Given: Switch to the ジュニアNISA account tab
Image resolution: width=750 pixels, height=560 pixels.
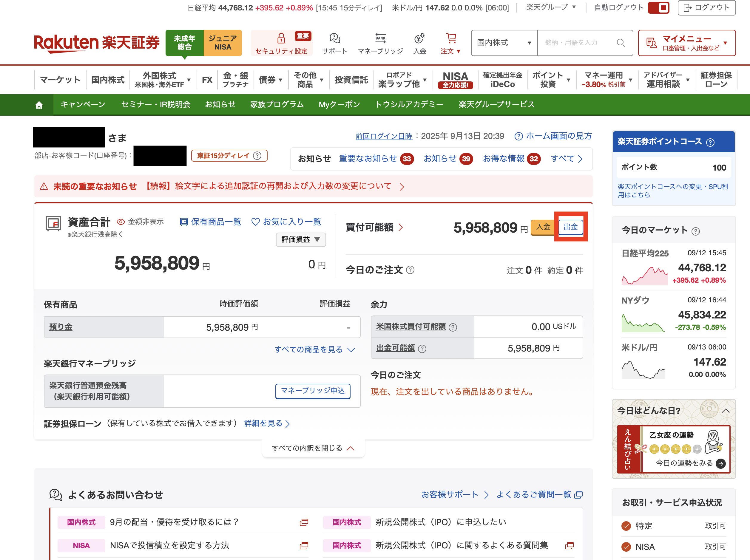Looking at the screenshot, I should [223, 43].
